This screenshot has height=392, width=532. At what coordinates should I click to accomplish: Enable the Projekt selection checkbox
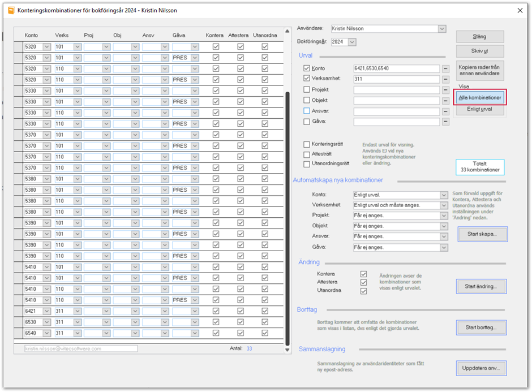pyautogui.click(x=307, y=90)
